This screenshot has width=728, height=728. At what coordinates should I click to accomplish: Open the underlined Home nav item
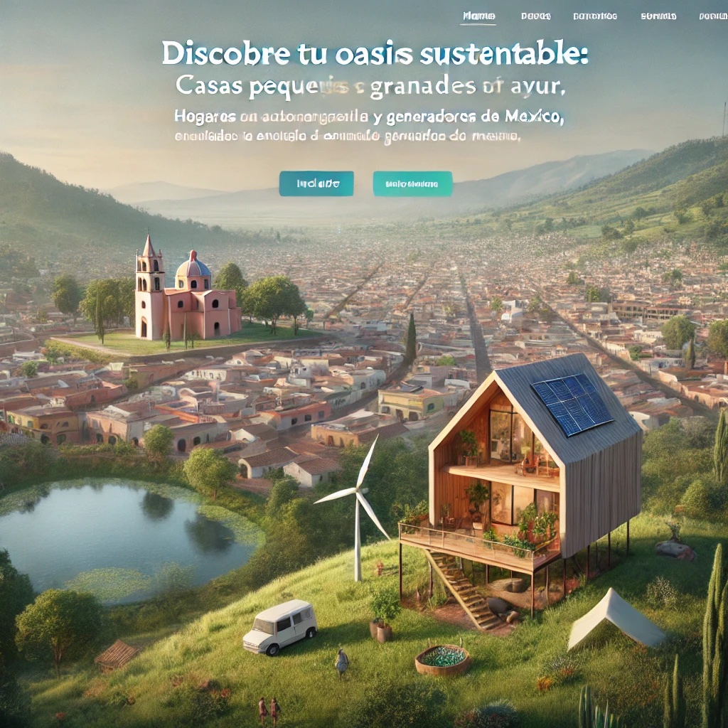coord(478,16)
